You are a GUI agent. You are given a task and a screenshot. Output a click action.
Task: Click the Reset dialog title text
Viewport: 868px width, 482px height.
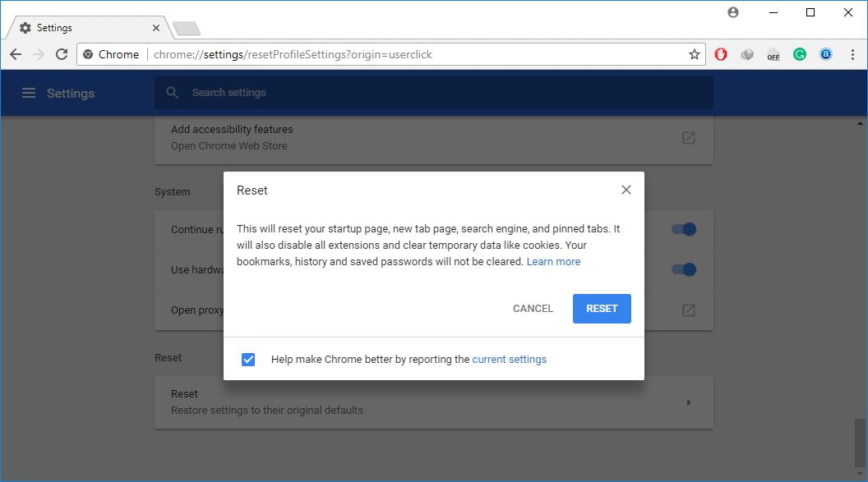[252, 191]
